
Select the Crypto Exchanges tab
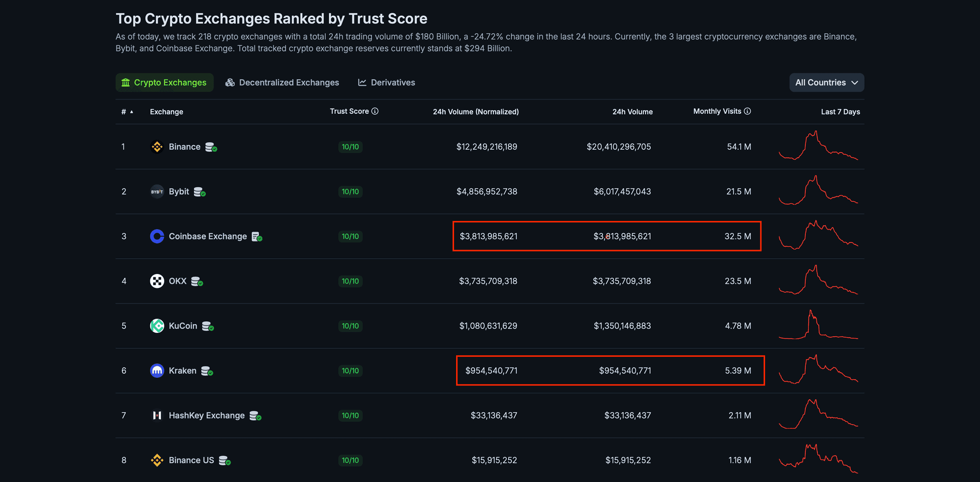coord(164,83)
